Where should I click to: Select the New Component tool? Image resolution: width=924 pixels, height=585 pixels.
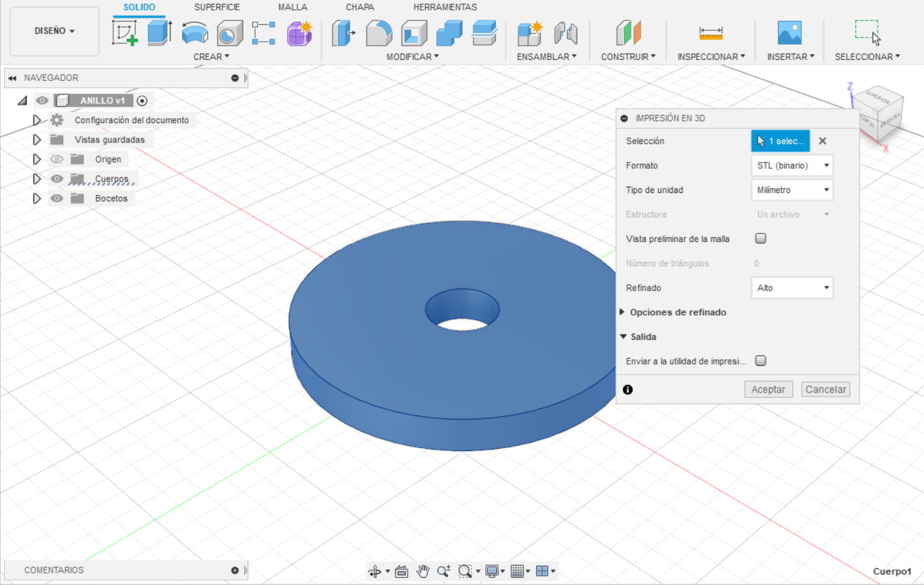pyautogui.click(x=529, y=33)
